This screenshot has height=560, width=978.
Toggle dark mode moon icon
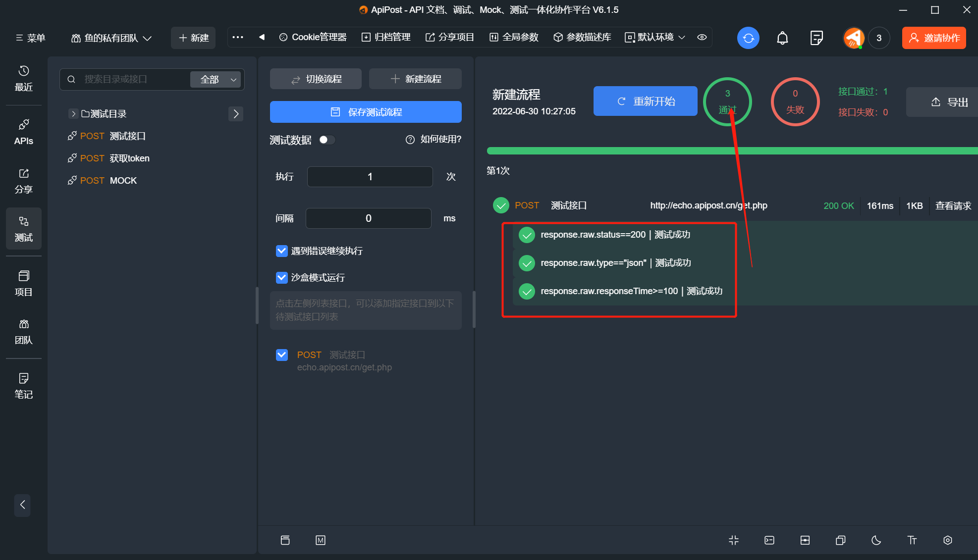[x=876, y=540]
